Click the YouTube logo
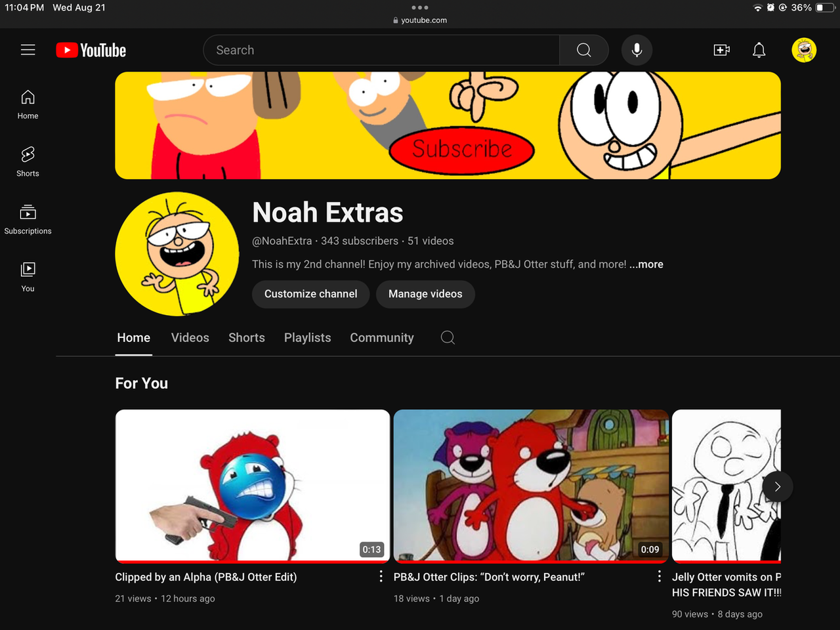The width and height of the screenshot is (840, 630). (91, 51)
